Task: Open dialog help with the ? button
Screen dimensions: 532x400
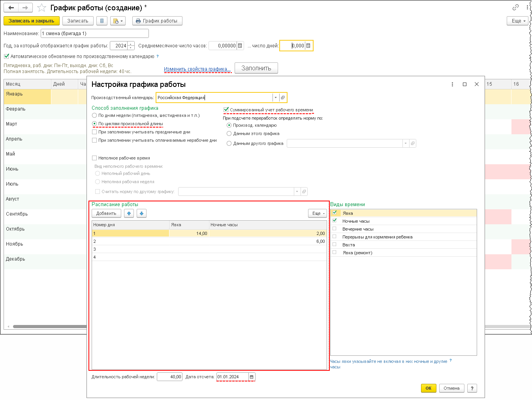Action: coord(472,388)
